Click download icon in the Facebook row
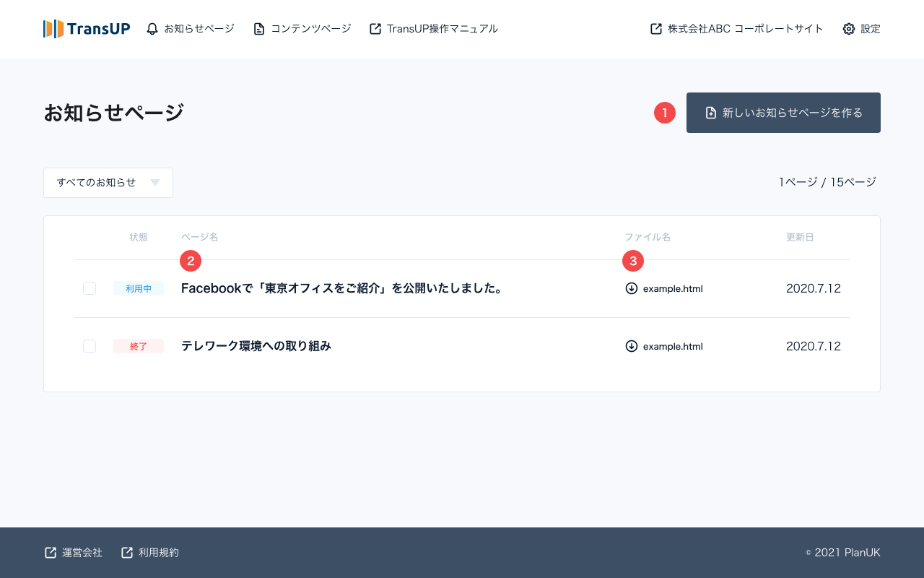Screen dimensions: 924x578 tap(632, 288)
